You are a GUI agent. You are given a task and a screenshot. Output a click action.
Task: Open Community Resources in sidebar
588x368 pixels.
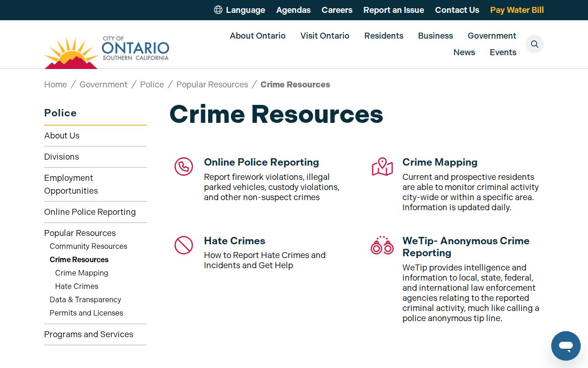[88, 247]
